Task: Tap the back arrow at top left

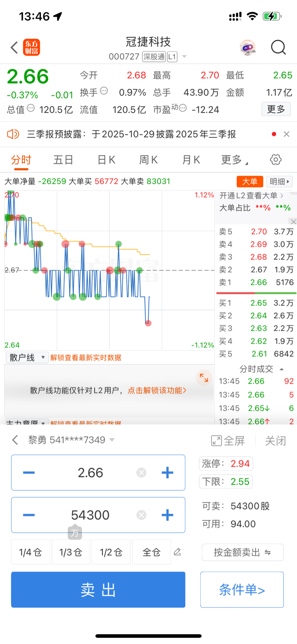Action: pos(14,48)
